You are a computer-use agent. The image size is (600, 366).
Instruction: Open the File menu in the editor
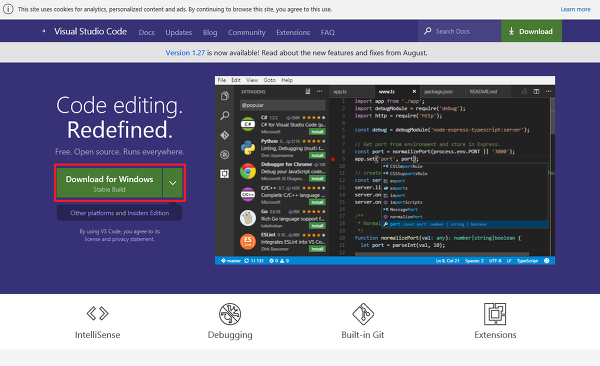pos(222,80)
